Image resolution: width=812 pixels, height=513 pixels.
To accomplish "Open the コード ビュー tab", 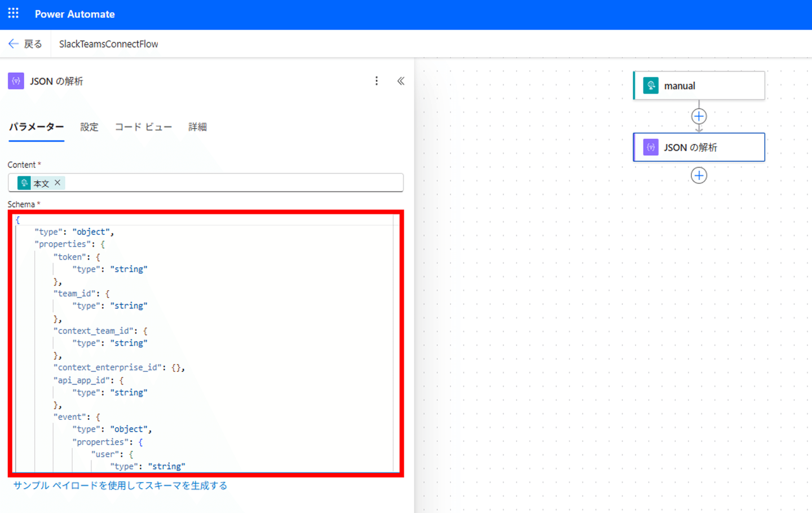I will (x=143, y=127).
